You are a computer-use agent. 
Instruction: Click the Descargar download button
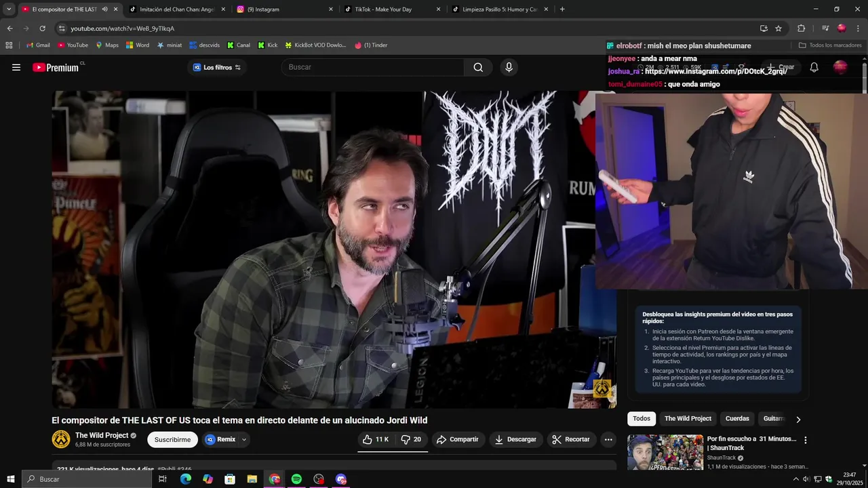pyautogui.click(x=515, y=439)
